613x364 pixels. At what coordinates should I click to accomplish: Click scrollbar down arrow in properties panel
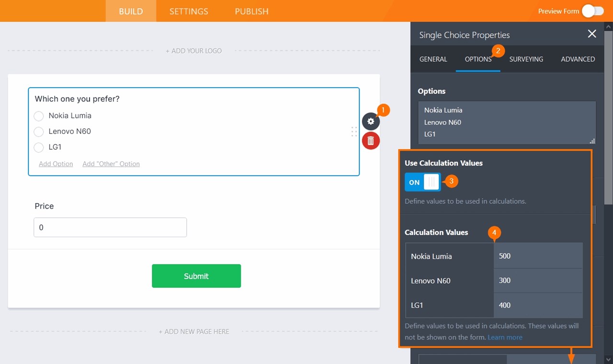[x=609, y=359]
